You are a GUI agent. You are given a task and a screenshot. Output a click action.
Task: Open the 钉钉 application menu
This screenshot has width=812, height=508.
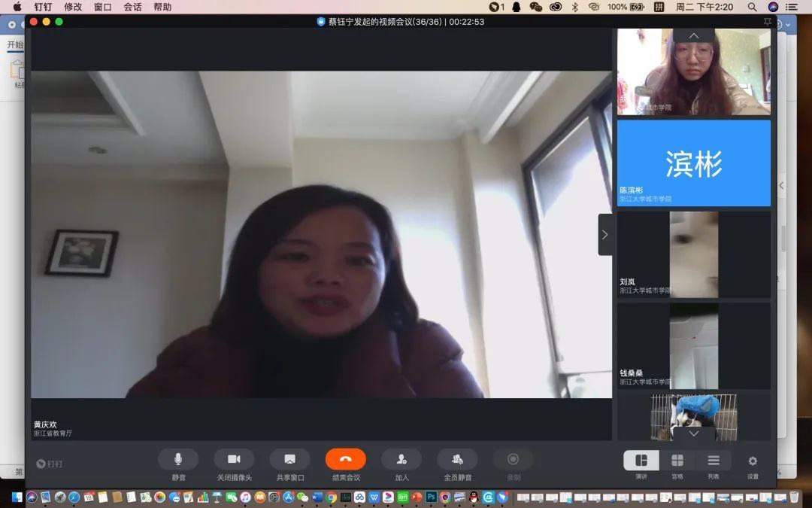pos(43,7)
